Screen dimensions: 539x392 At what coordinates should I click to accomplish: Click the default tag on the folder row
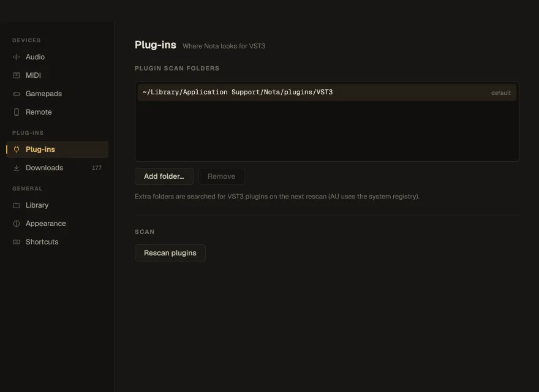pos(501,93)
